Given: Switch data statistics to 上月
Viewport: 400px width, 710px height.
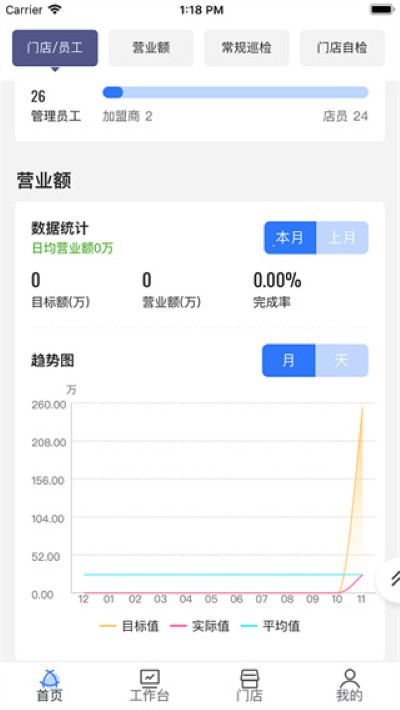Looking at the screenshot, I should 342,238.
